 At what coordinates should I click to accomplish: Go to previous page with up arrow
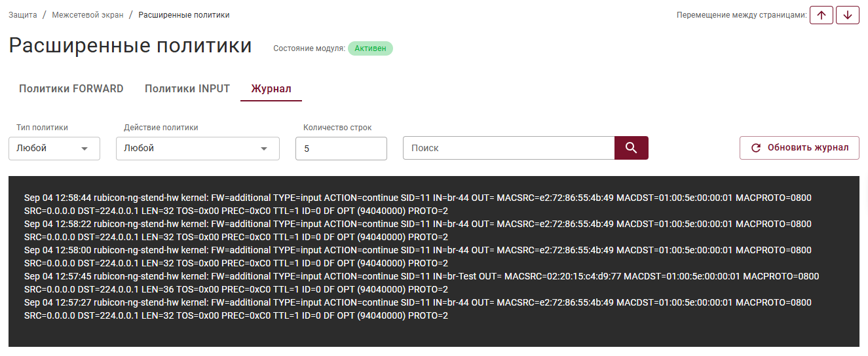[821, 15]
